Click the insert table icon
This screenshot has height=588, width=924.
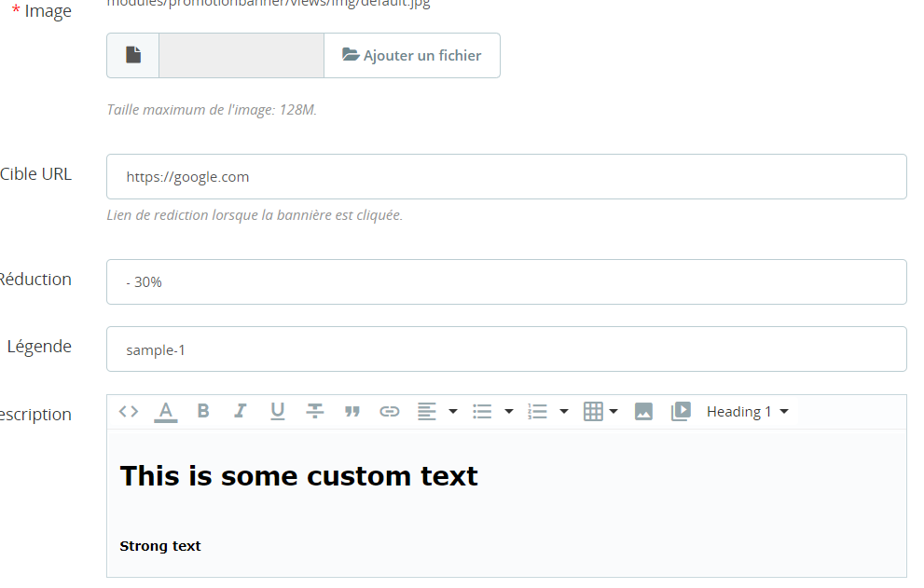(x=593, y=411)
